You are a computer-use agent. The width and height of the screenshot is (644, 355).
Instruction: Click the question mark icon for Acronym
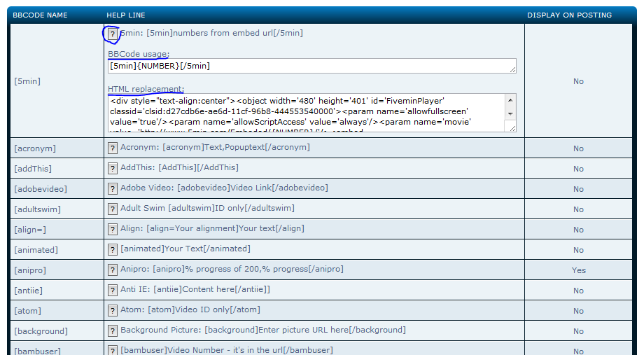pyautogui.click(x=112, y=148)
